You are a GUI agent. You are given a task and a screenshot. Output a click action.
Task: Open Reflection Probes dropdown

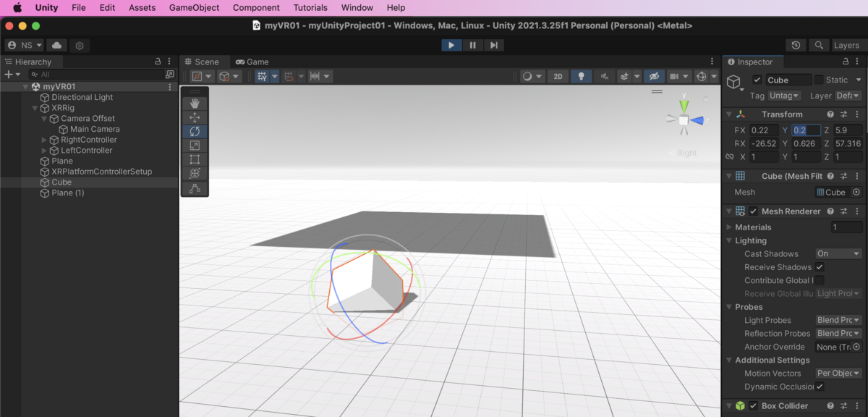[x=838, y=334]
